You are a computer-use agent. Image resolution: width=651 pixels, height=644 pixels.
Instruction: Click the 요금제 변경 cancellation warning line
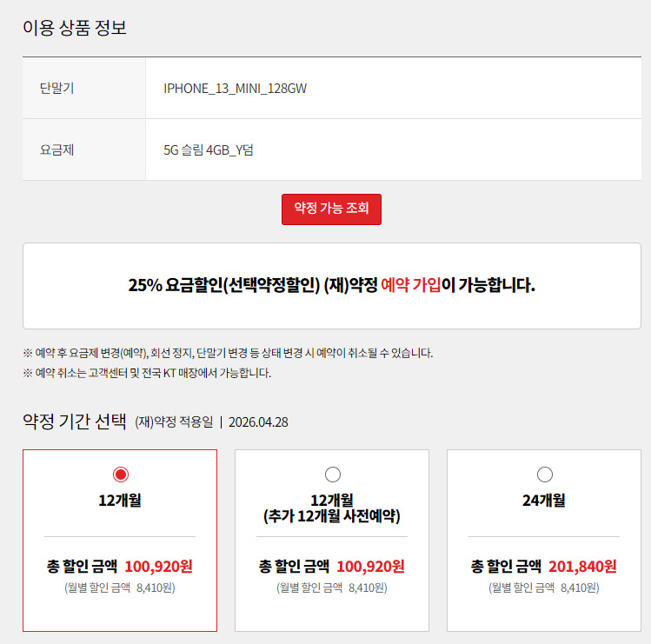(228, 353)
